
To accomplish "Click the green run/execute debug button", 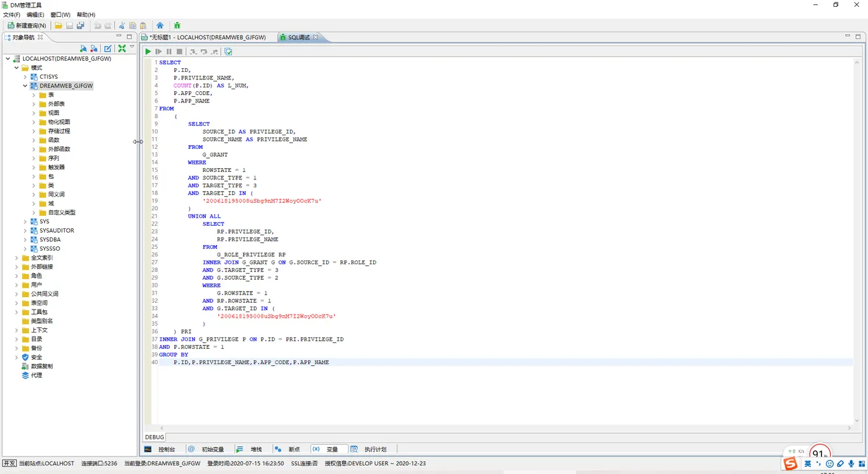I will click(148, 51).
